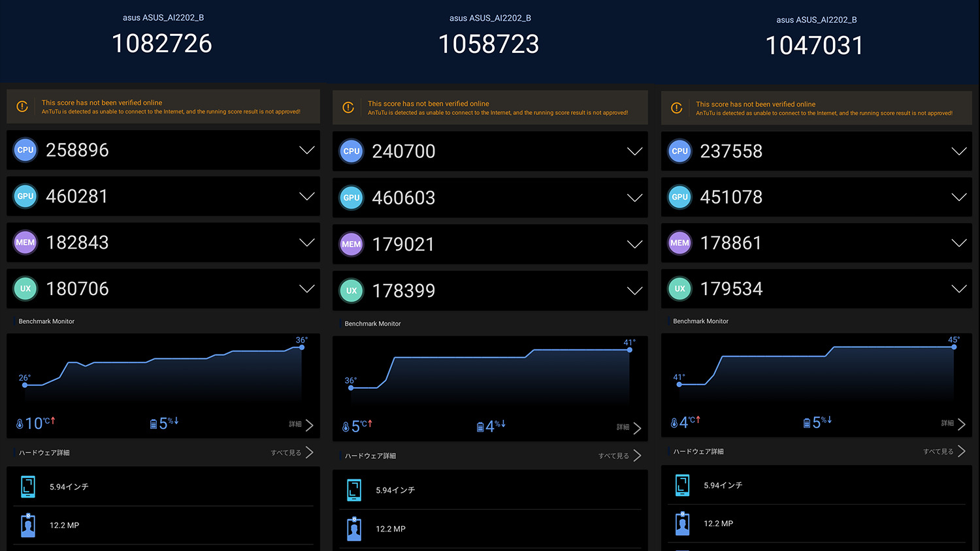Click the GPU icon beside score 460603
Screen dimensions: 980x551
click(x=351, y=198)
